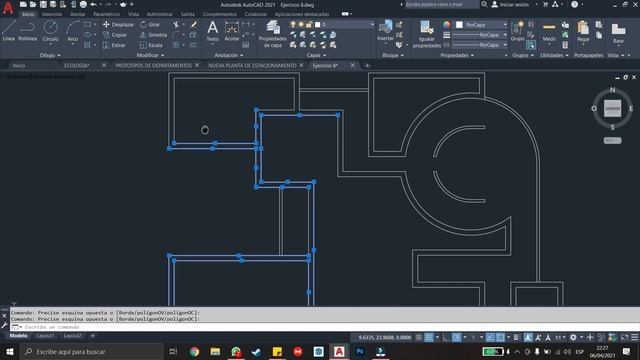The image size is (640, 360).
Task: Click the Desplazar (move) tool
Action: (x=118, y=24)
